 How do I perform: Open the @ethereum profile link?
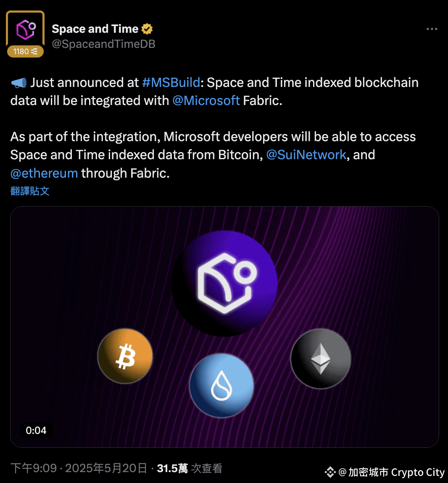[44, 173]
